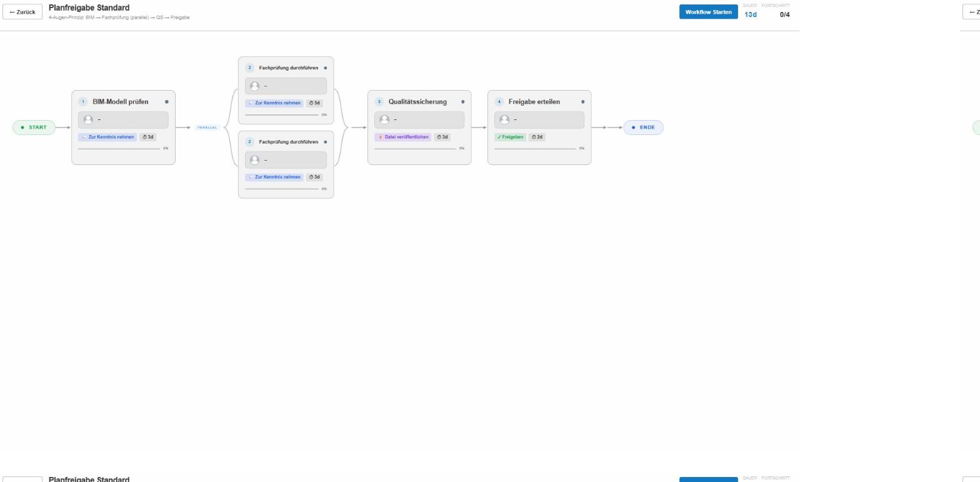Click the green START node
Viewport: 980px width, 482px height.
[34, 128]
